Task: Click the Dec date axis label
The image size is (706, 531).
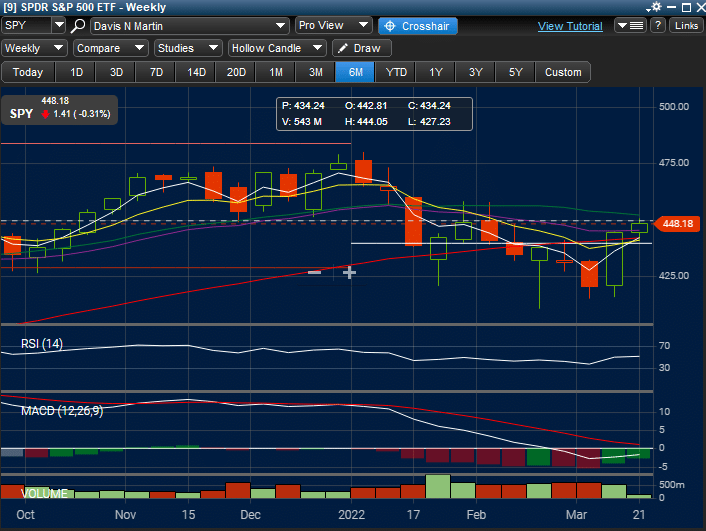Action: point(250,514)
